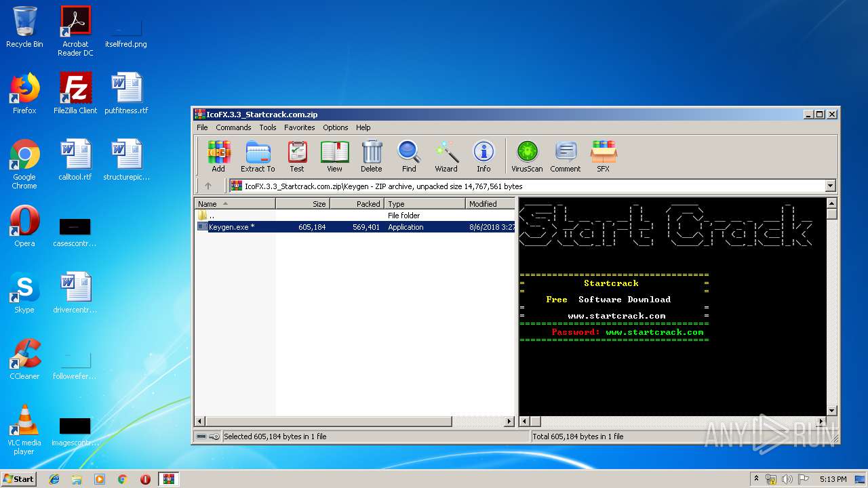The image size is (868, 488).
Task: Click the Comment toolbar icon
Action: (x=566, y=157)
